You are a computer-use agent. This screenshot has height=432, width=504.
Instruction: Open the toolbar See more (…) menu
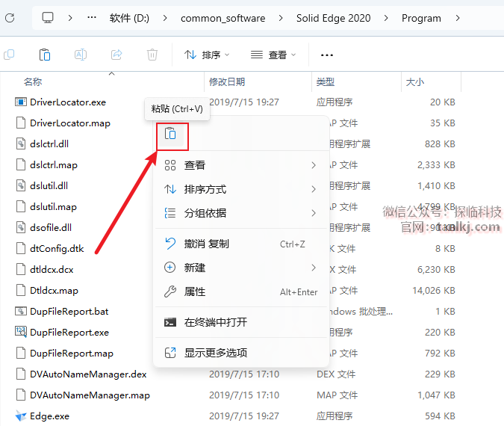pyautogui.click(x=327, y=55)
